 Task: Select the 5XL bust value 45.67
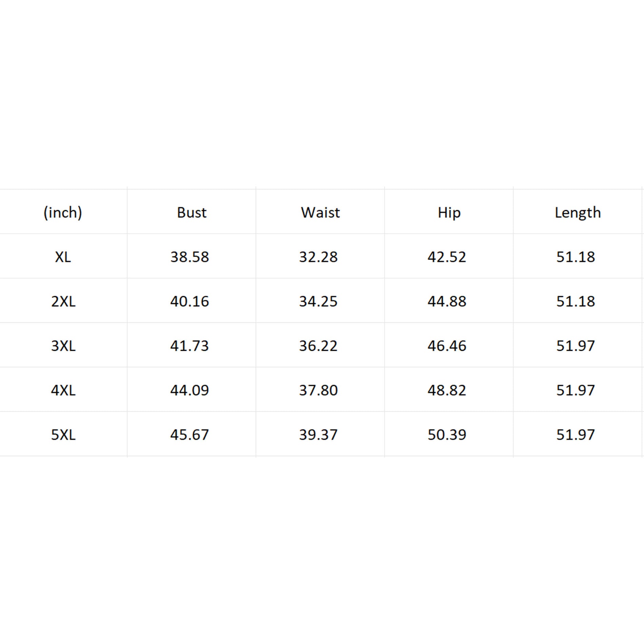189,435
